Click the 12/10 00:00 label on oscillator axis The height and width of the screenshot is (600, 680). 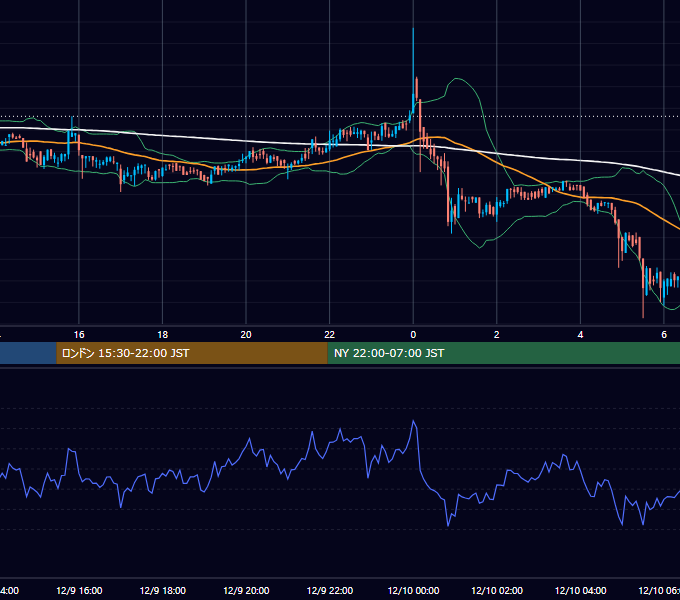click(413, 590)
